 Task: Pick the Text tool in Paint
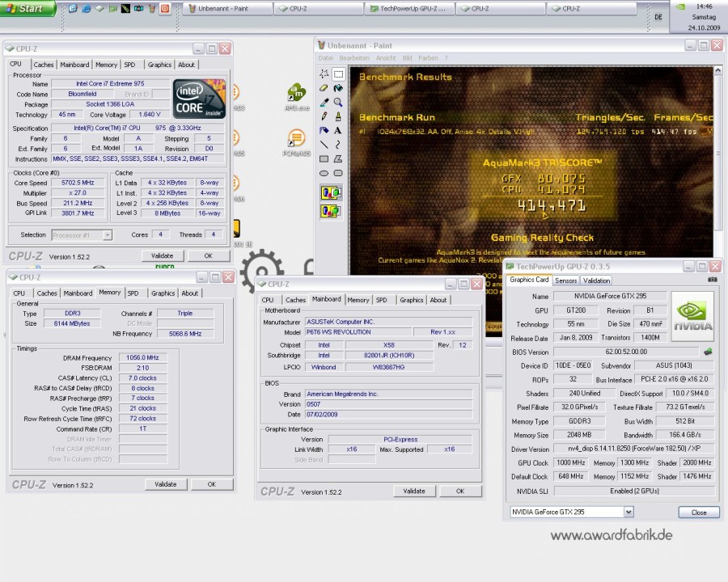(338, 130)
